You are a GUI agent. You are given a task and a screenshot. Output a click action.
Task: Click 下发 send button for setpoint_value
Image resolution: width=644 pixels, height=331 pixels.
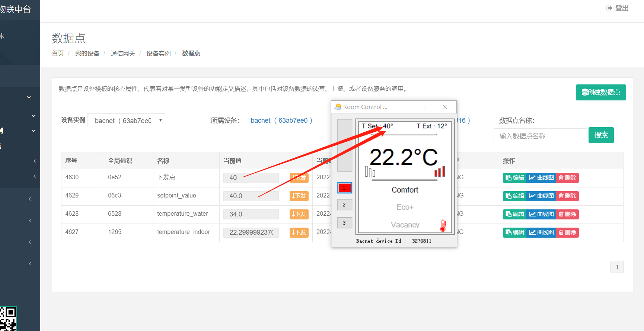299,196
